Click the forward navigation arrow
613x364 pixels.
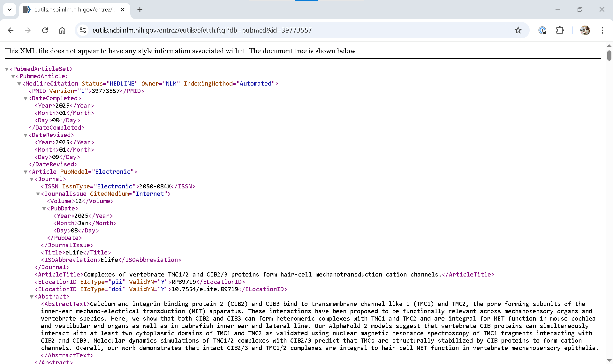coord(28,30)
